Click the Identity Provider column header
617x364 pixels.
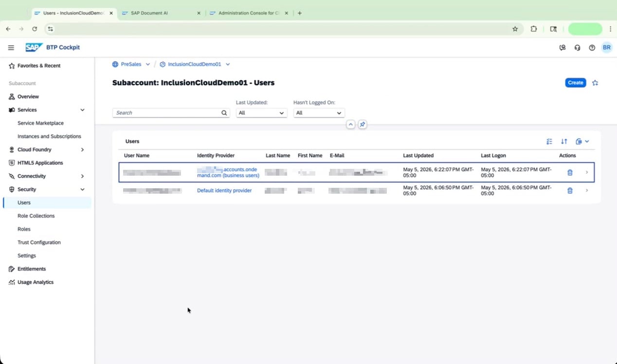click(216, 156)
